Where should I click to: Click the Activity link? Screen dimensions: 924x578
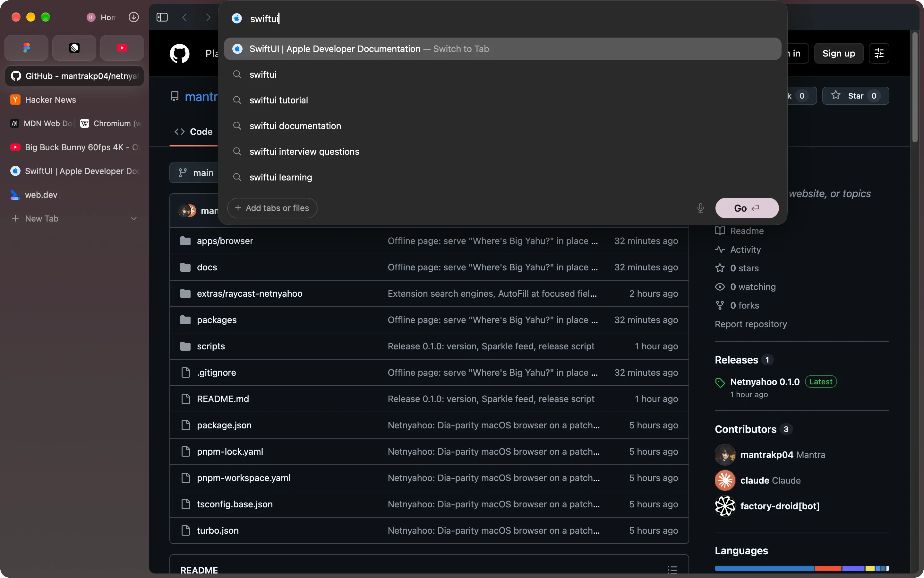tap(738, 250)
